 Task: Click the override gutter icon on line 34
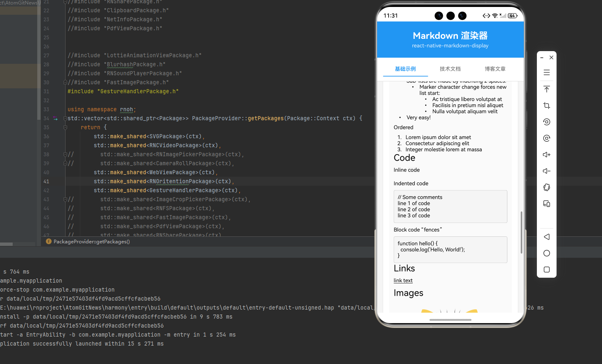[55, 119]
